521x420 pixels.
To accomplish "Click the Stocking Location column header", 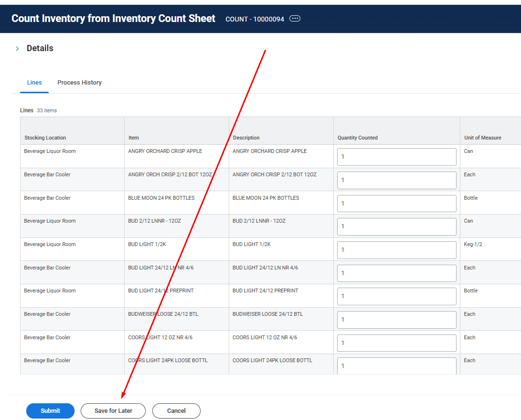I will [x=45, y=138].
